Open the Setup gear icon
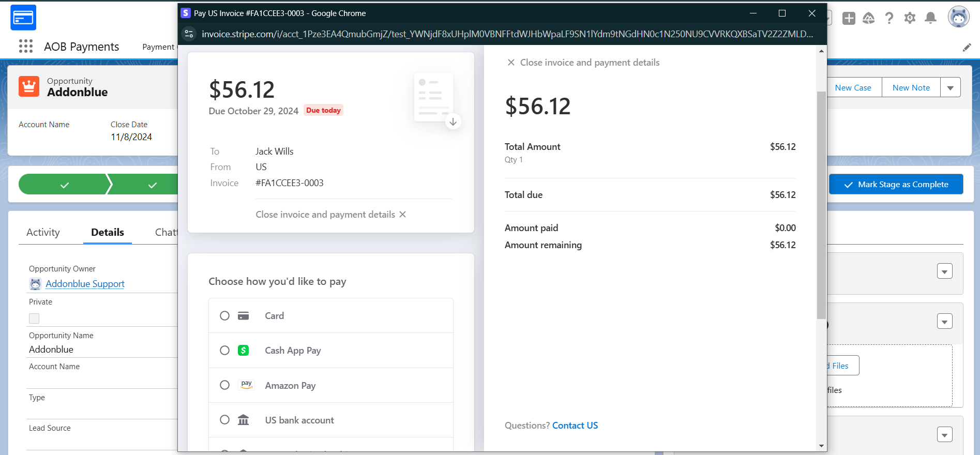The height and width of the screenshot is (455, 980). tap(910, 19)
